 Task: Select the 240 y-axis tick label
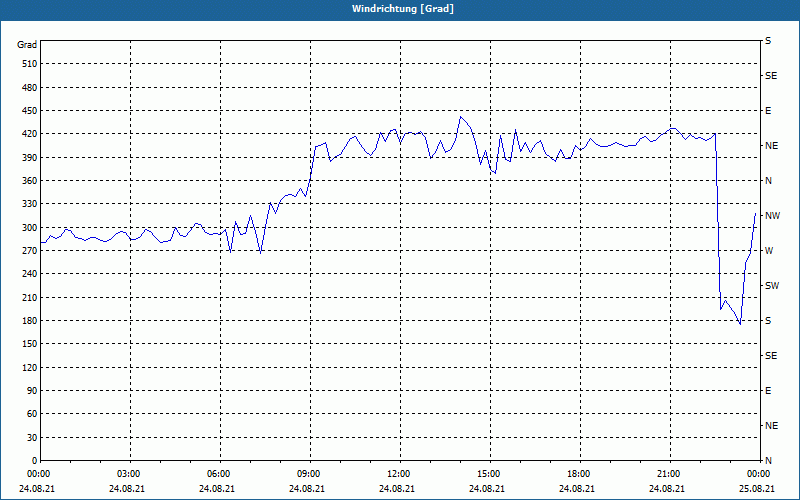point(30,274)
